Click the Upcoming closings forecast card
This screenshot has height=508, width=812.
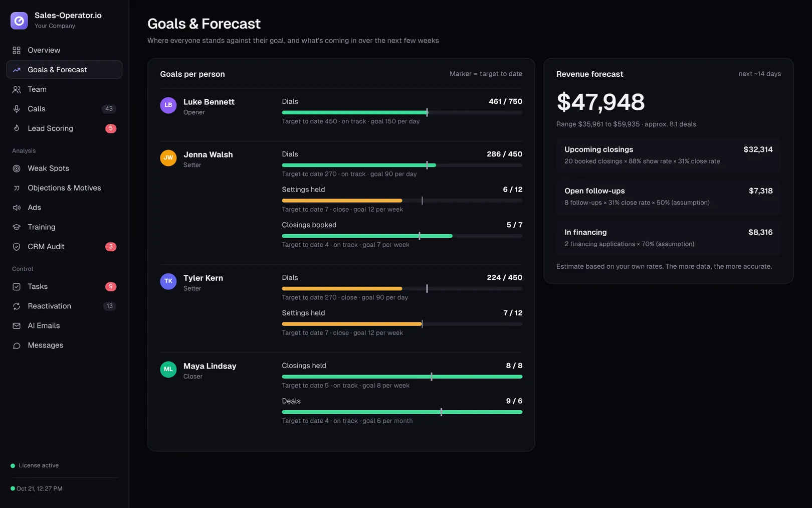tap(669, 155)
